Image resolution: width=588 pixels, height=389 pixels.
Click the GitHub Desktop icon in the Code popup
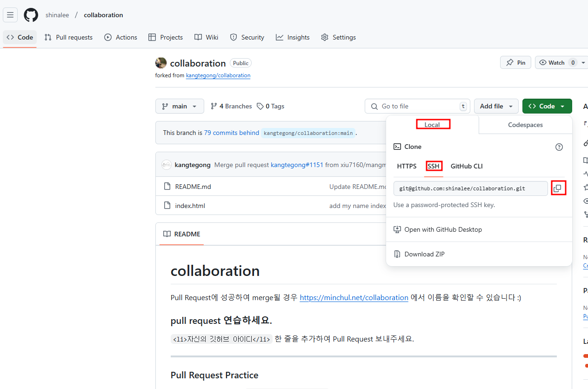click(x=397, y=229)
